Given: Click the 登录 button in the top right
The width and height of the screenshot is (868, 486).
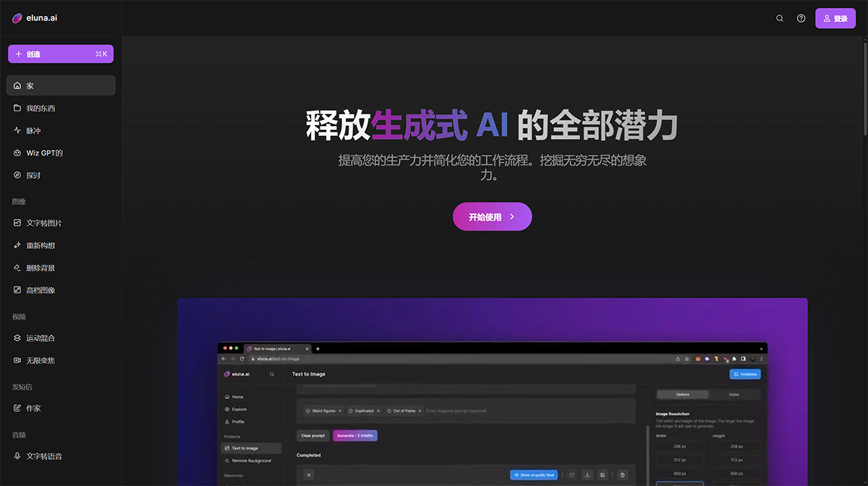Looking at the screenshot, I should (835, 18).
